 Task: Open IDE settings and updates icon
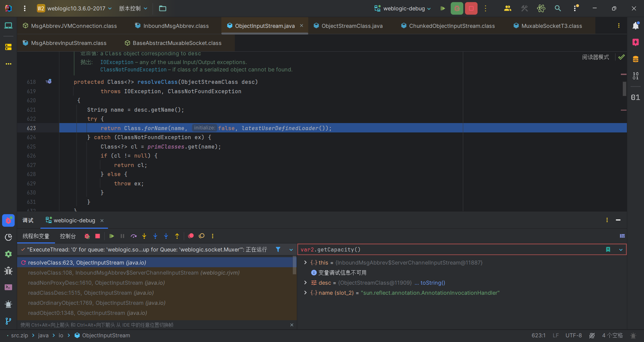576,8
